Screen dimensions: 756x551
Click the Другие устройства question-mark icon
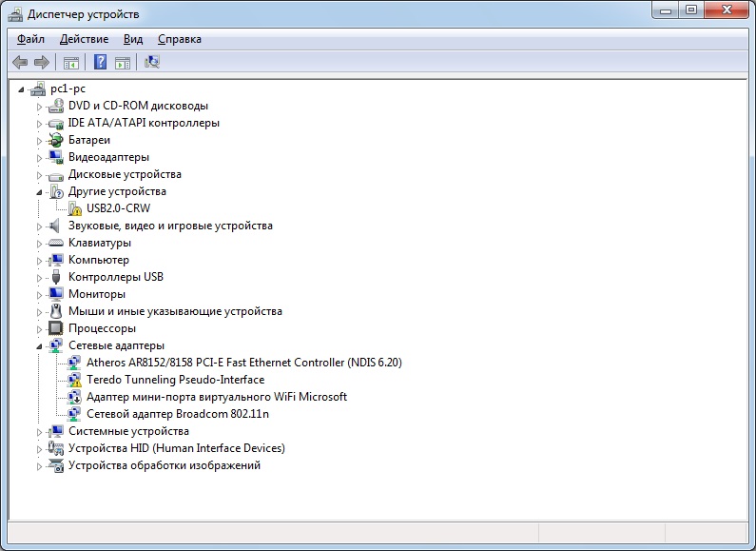click(56, 191)
